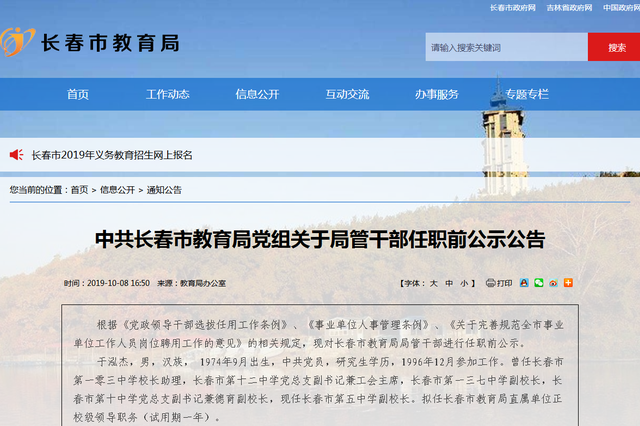
Task: Open the 长春市2019年义务教育招生网上报名 notice
Action: (x=112, y=155)
